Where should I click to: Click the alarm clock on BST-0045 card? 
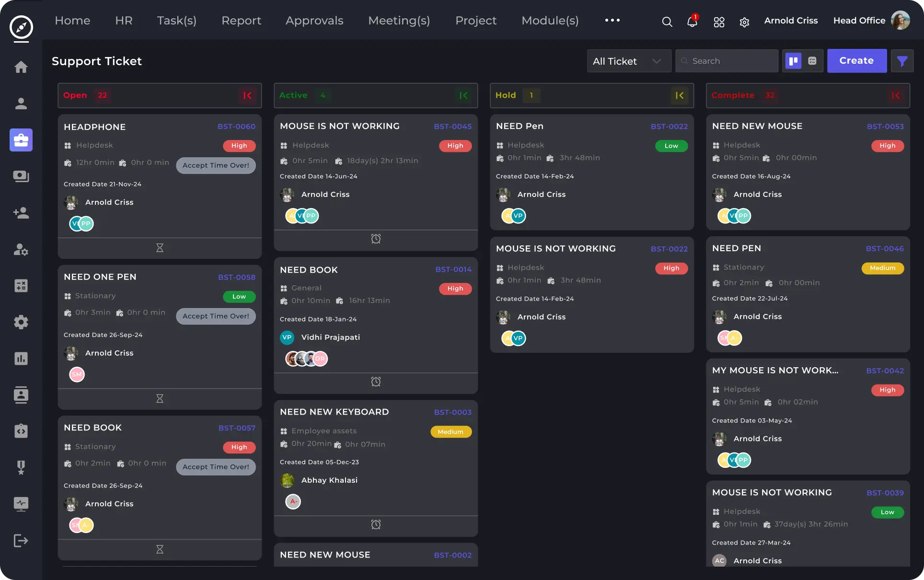tap(376, 239)
